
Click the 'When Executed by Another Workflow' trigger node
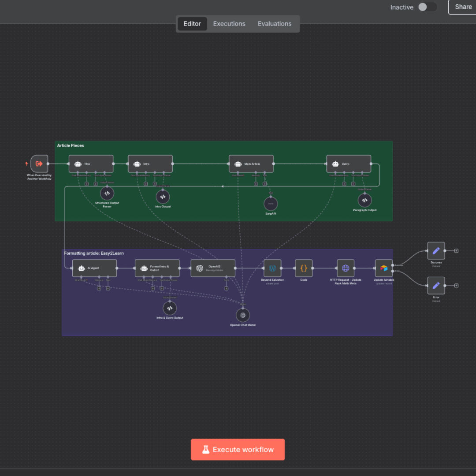(x=39, y=164)
